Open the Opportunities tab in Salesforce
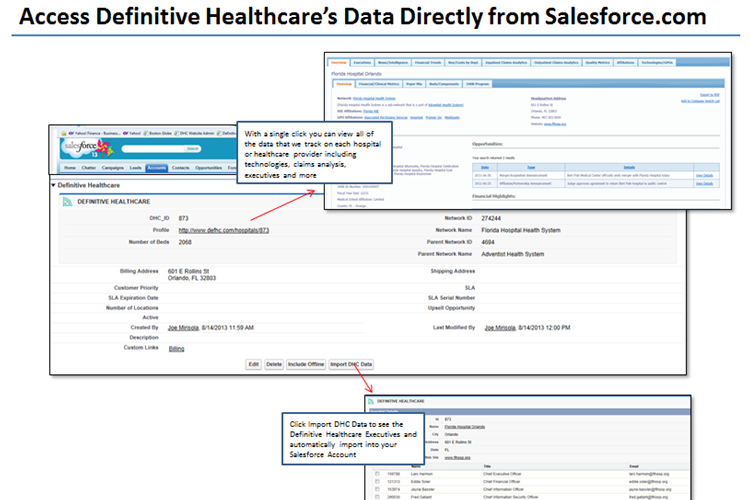The image size is (750, 500). point(209,168)
